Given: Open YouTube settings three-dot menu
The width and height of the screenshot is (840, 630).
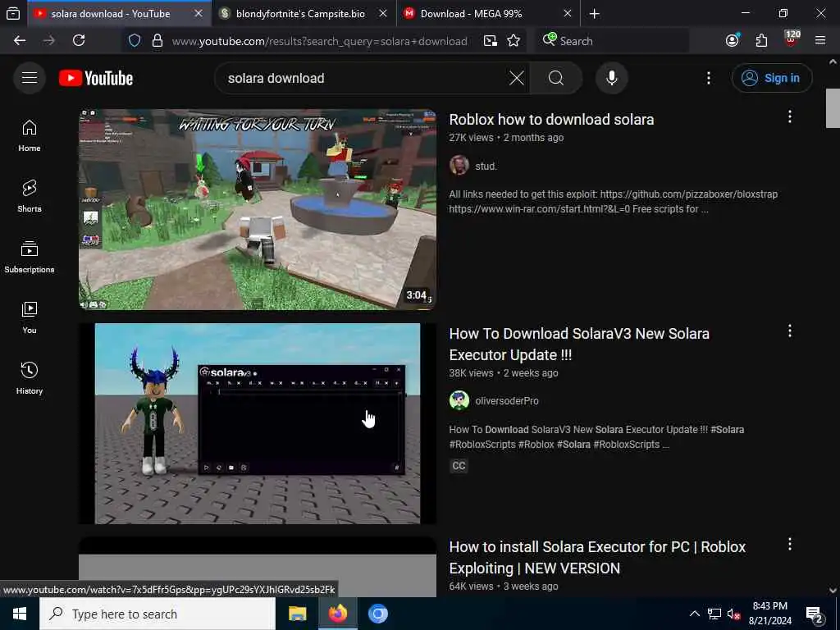Looking at the screenshot, I should tap(709, 78).
